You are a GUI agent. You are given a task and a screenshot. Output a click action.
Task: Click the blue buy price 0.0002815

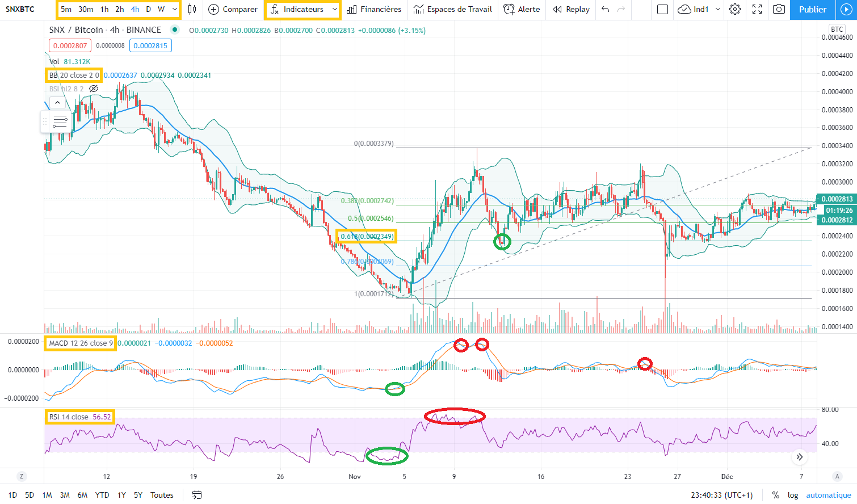(150, 45)
